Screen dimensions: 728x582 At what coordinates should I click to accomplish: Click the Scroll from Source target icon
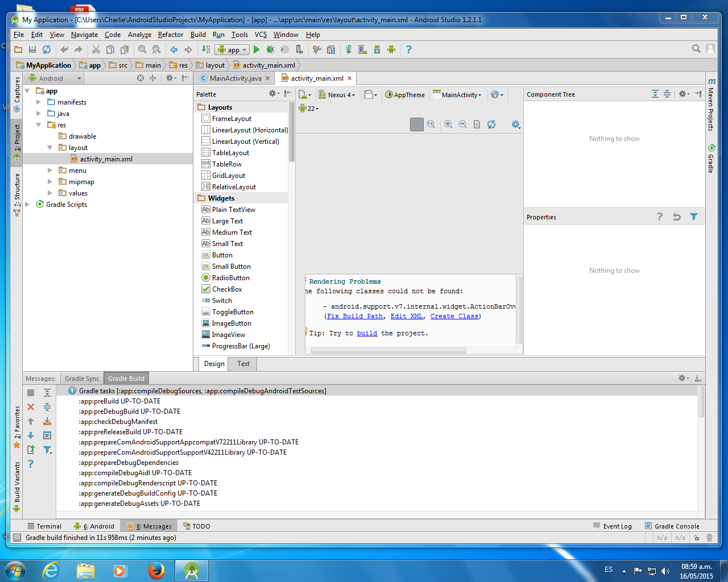click(x=140, y=78)
